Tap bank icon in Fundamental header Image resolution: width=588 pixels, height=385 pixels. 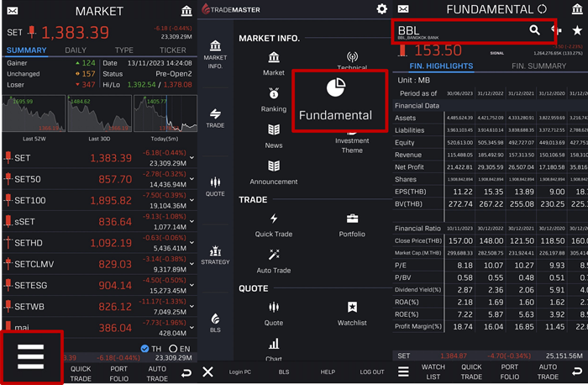tap(577, 9)
